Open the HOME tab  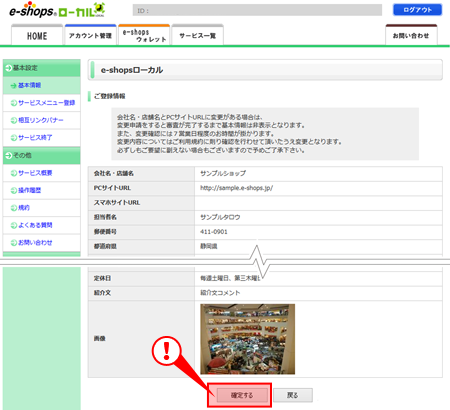tap(37, 36)
